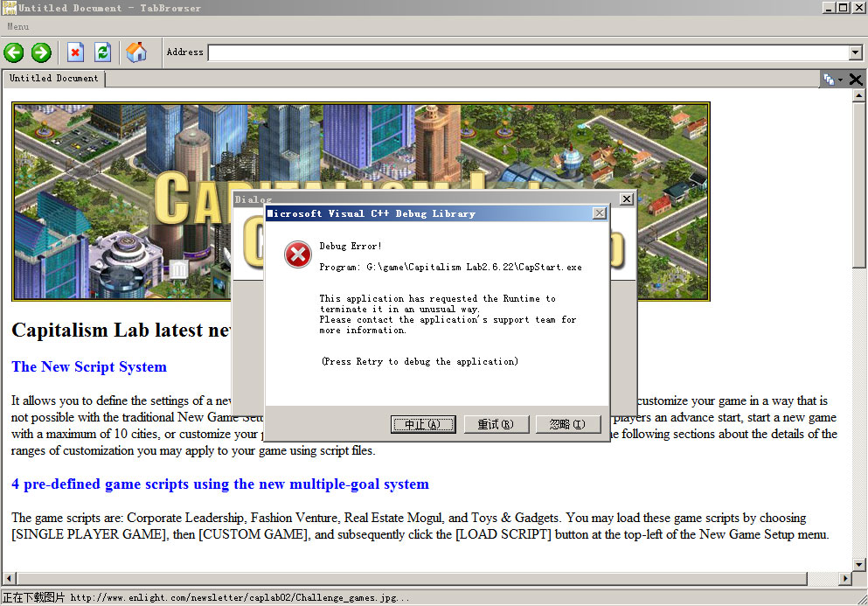Screen dimensions: 868x606
Task: Click the Microsoft Visual C++ Debug Library title
Action: (371, 214)
